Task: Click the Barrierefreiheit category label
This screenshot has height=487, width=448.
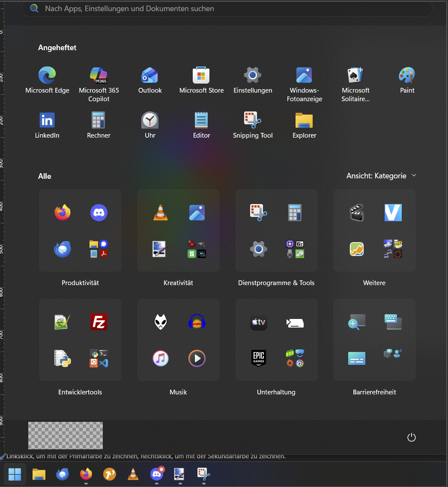Action: [374, 392]
